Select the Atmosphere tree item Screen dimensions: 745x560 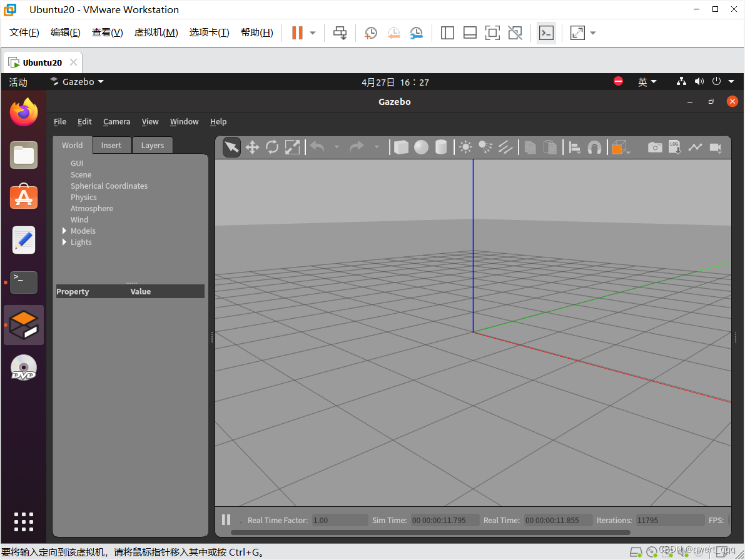92,208
